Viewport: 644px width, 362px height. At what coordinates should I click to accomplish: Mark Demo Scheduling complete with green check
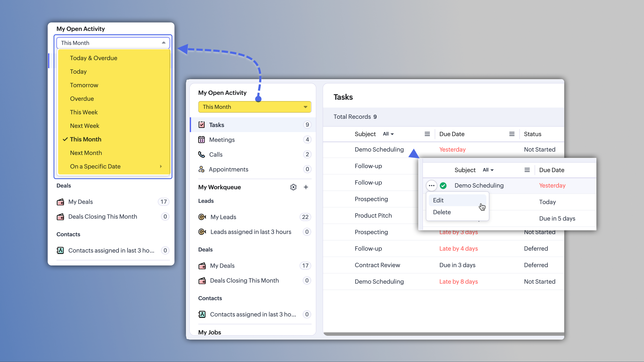coord(443,186)
